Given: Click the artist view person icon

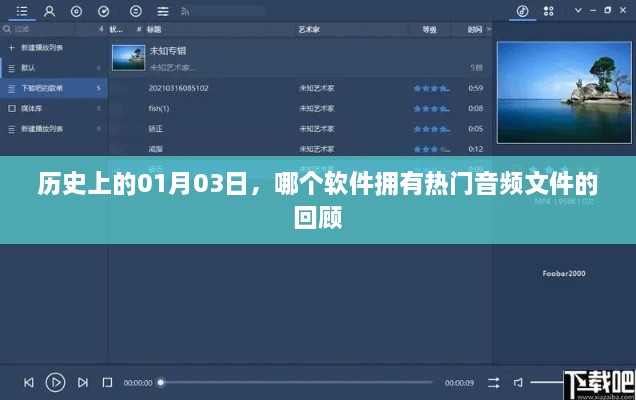Looking at the screenshot, I should (x=49, y=12).
